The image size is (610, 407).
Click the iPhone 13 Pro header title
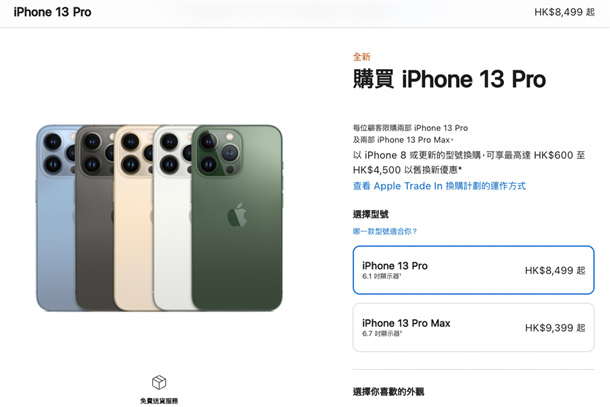pos(53,12)
